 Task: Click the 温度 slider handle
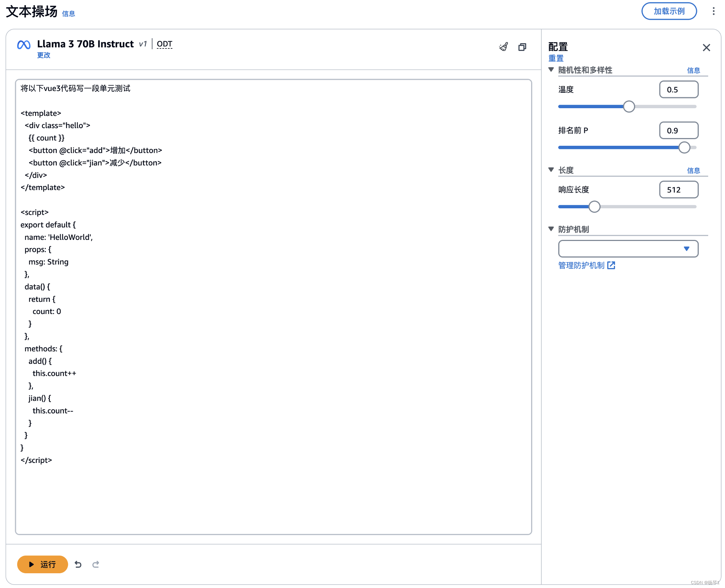(x=629, y=106)
